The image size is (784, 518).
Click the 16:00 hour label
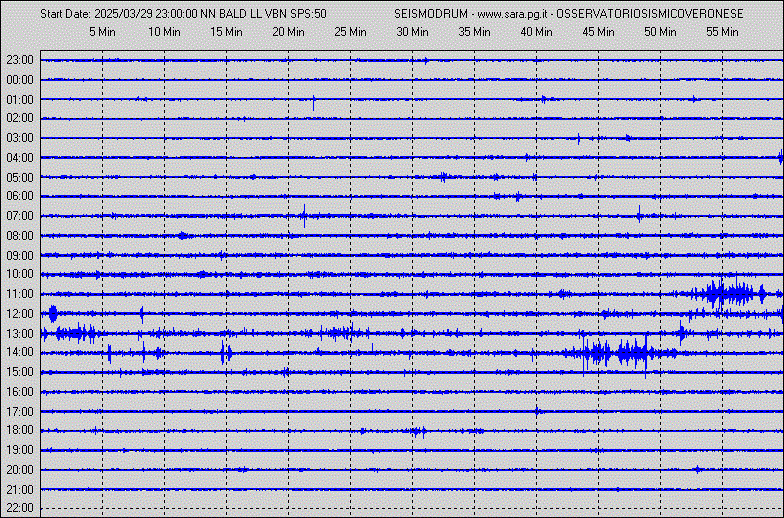click(x=20, y=392)
